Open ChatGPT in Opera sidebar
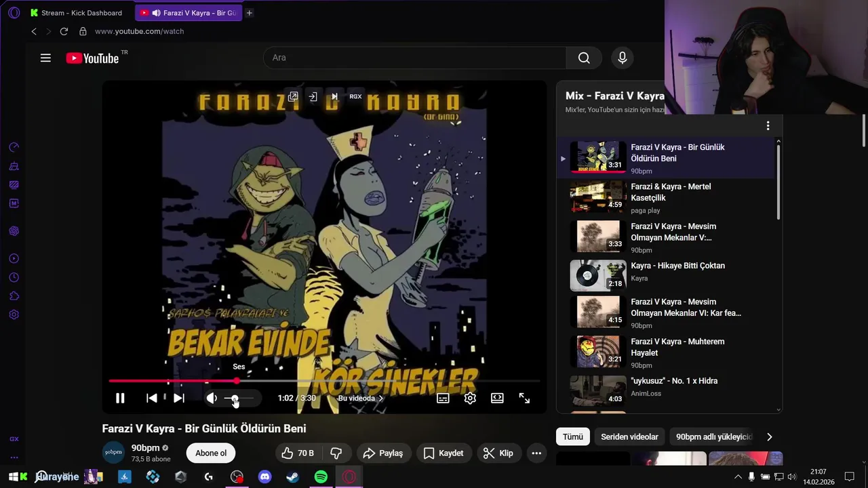 click(x=14, y=231)
